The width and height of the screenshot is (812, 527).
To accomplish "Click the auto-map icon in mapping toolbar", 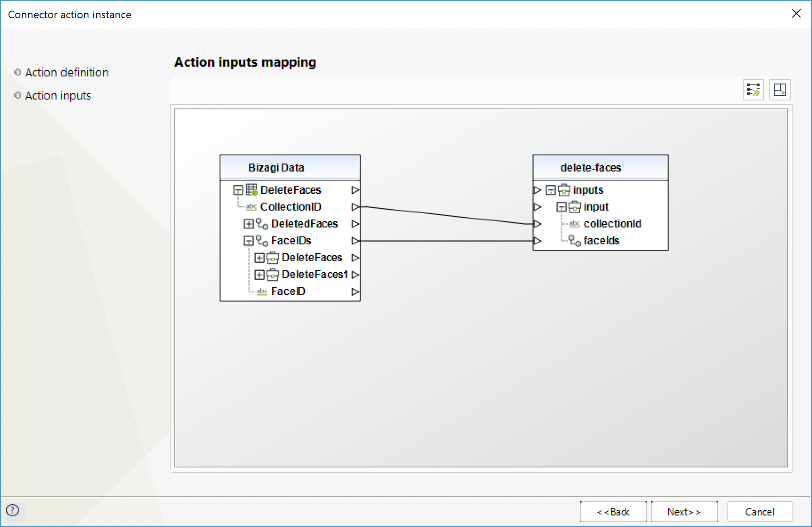I will pos(753,90).
